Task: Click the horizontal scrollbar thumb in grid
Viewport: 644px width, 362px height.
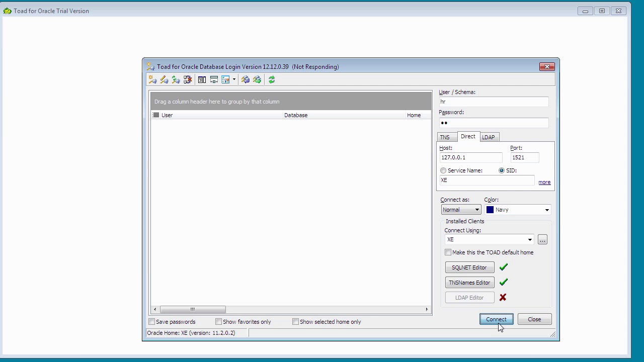Action: tap(192, 310)
